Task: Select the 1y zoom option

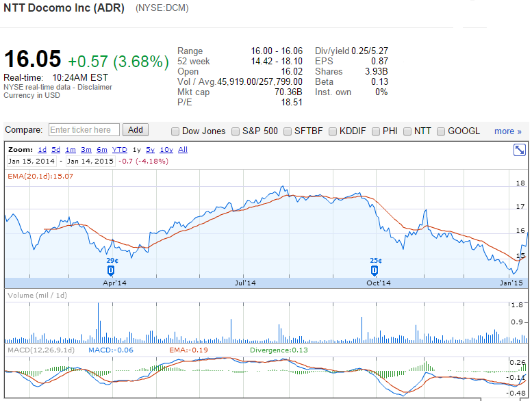Action: coord(137,149)
